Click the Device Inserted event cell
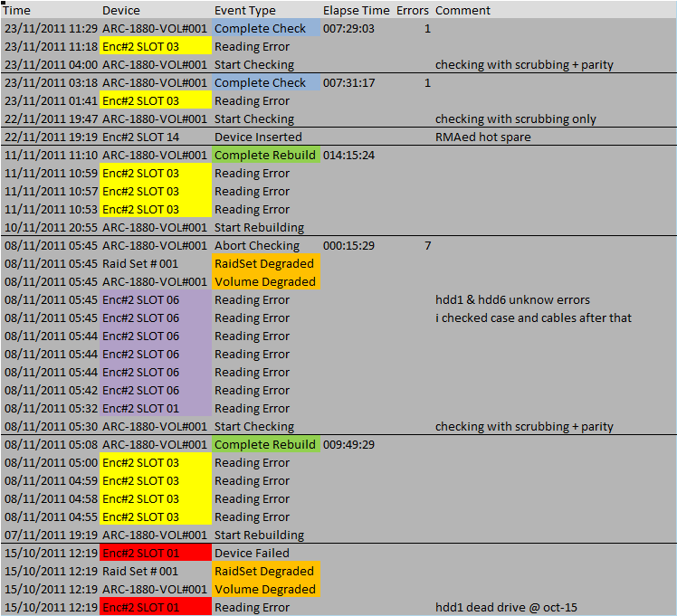The height and width of the screenshot is (616, 677). click(258, 137)
